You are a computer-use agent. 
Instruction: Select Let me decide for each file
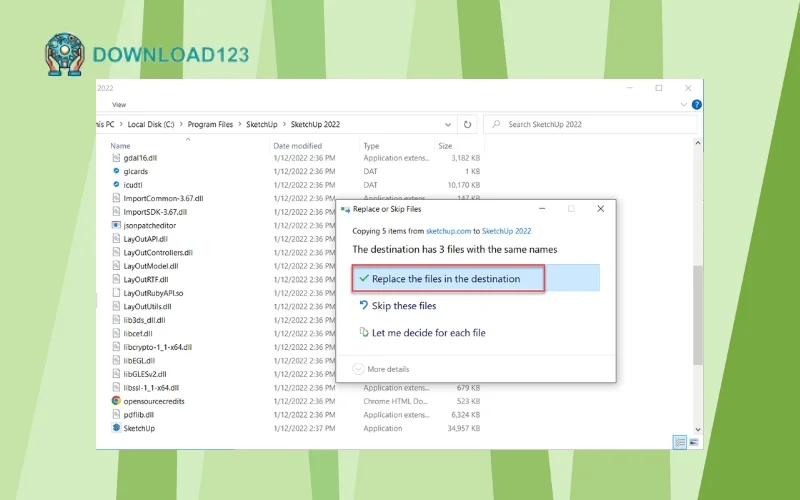coord(428,333)
